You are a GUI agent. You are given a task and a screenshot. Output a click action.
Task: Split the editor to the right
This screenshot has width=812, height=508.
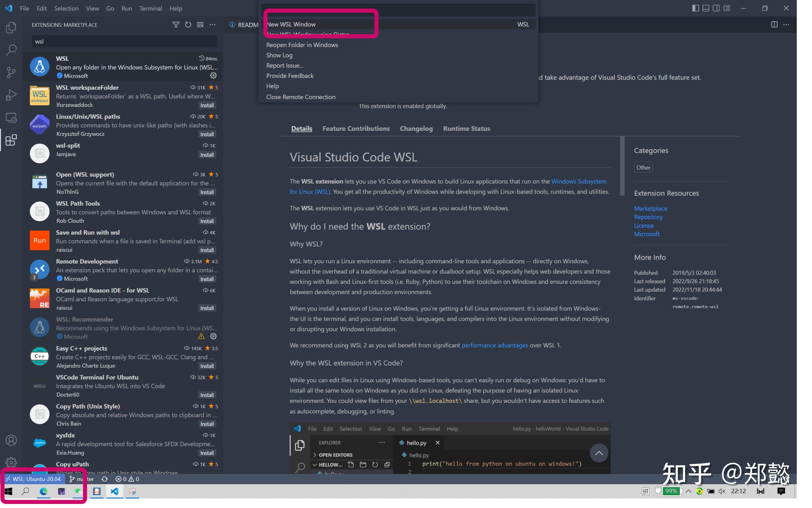click(x=774, y=24)
